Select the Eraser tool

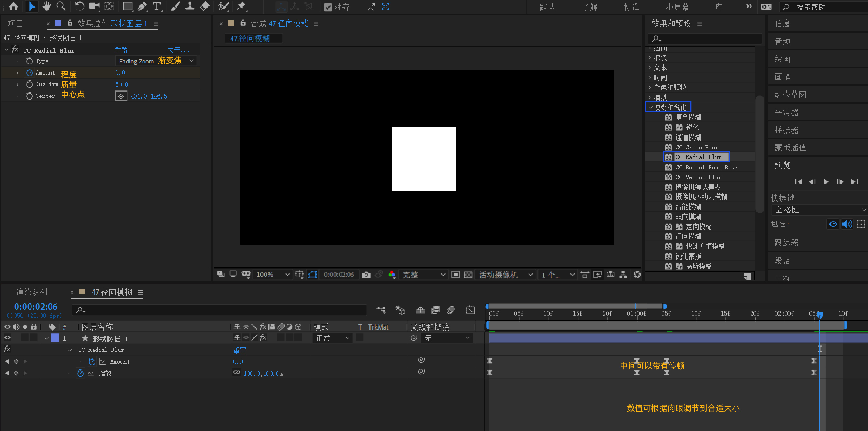[205, 6]
